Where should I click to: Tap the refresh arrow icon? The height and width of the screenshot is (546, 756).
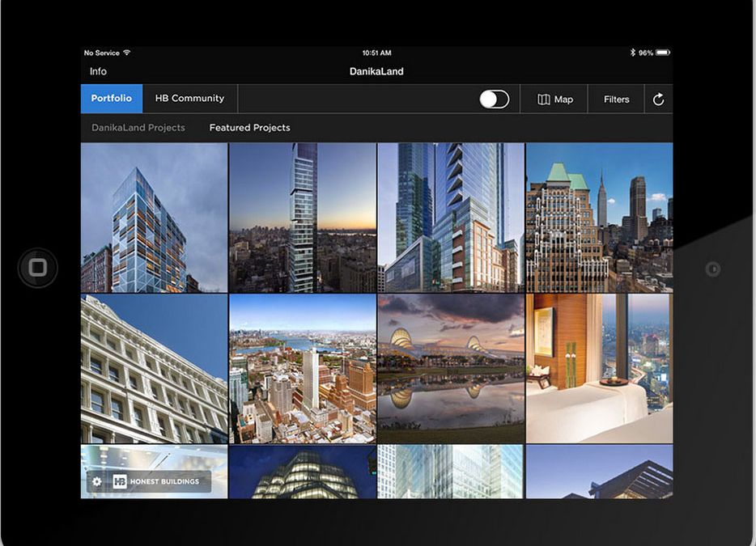coord(658,99)
